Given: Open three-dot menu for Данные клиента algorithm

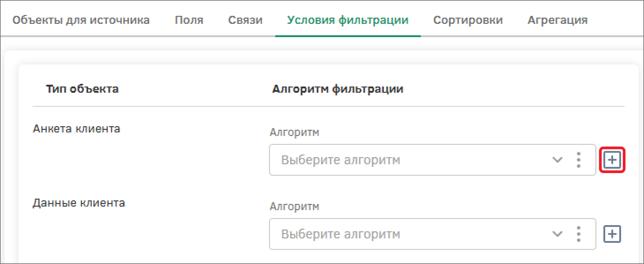Looking at the screenshot, I should (x=578, y=234).
